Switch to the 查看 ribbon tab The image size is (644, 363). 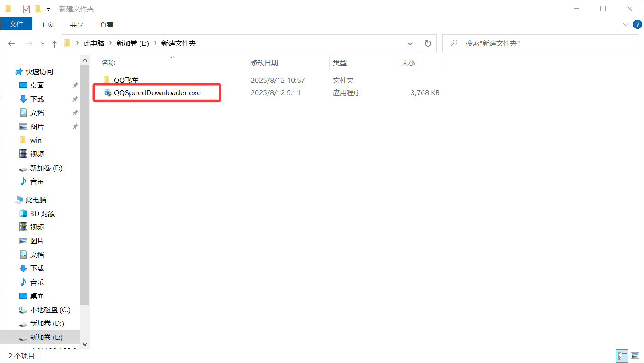(x=107, y=24)
